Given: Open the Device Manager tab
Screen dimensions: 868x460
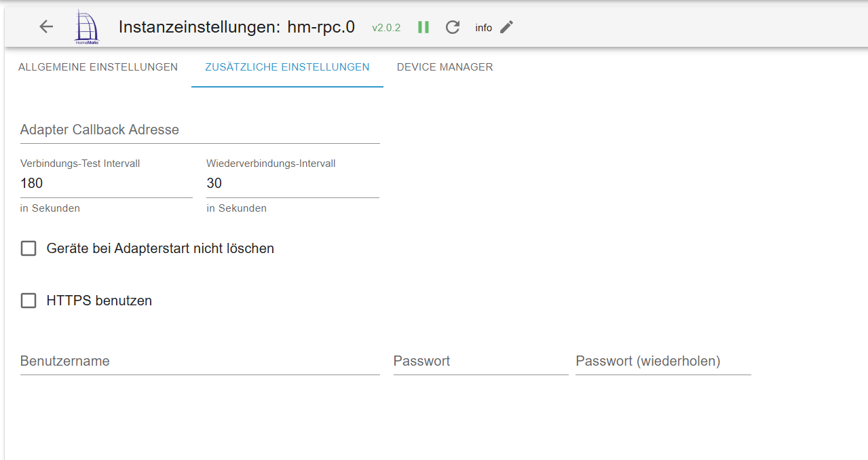Looking at the screenshot, I should click(x=445, y=67).
